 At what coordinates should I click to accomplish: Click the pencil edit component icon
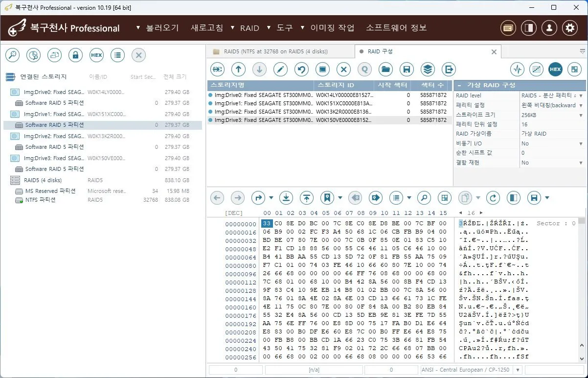click(280, 70)
